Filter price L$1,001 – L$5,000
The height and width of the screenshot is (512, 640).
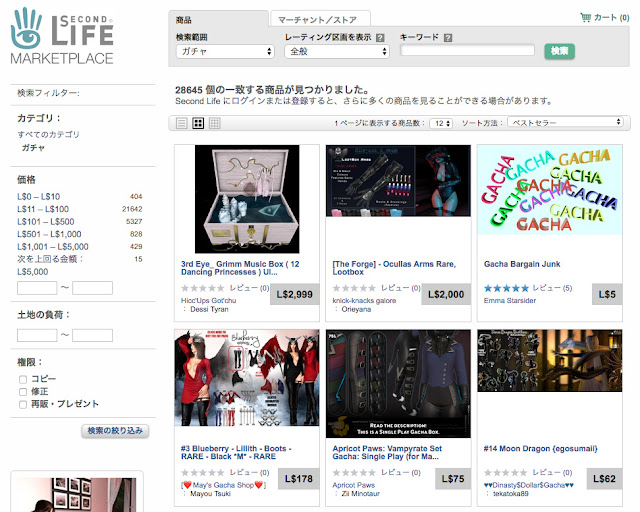click(53, 247)
